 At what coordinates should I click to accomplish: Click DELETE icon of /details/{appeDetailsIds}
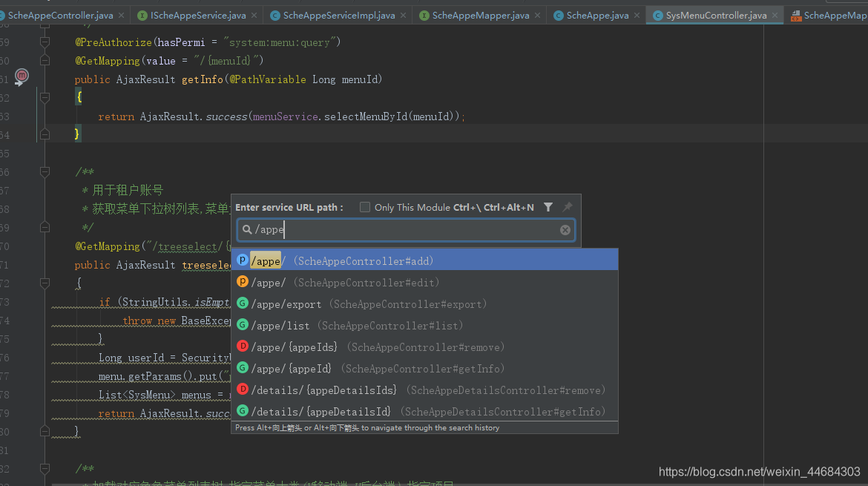pyautogui.click(x=243, y=389)
